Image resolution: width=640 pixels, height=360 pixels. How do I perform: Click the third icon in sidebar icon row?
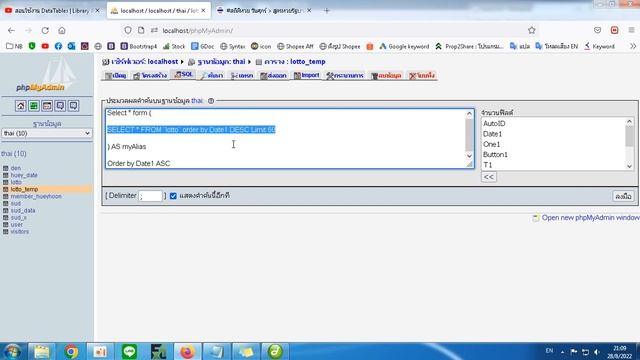click(x=47, y=106)
